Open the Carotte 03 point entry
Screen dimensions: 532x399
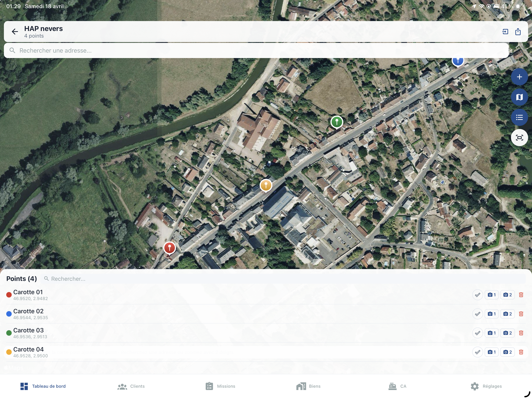click(28, 333)
